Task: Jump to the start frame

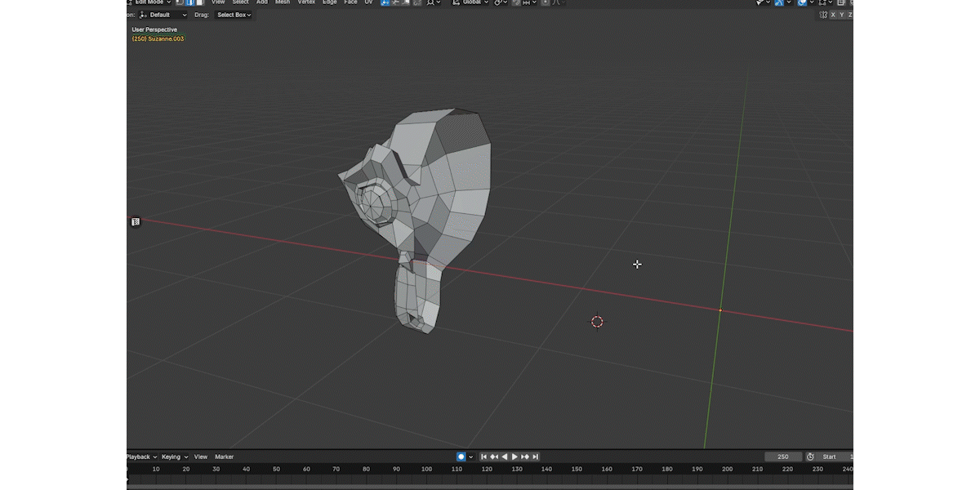Action: [483, 457]
